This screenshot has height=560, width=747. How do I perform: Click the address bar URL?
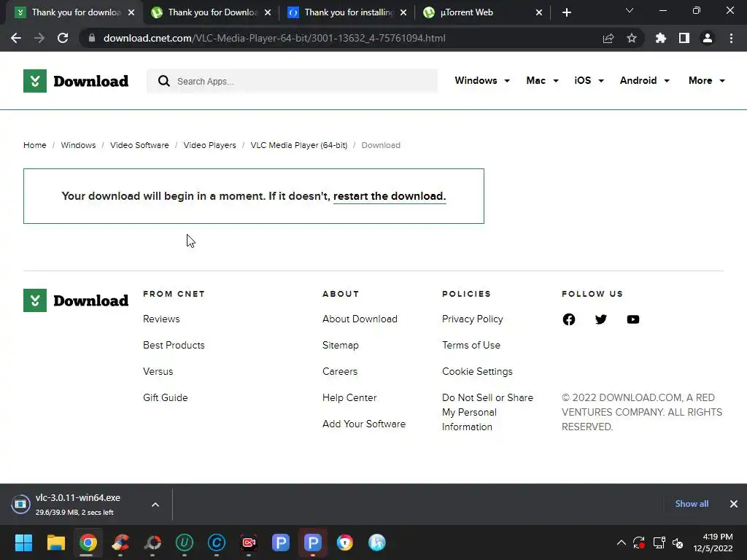click(274, 38)
